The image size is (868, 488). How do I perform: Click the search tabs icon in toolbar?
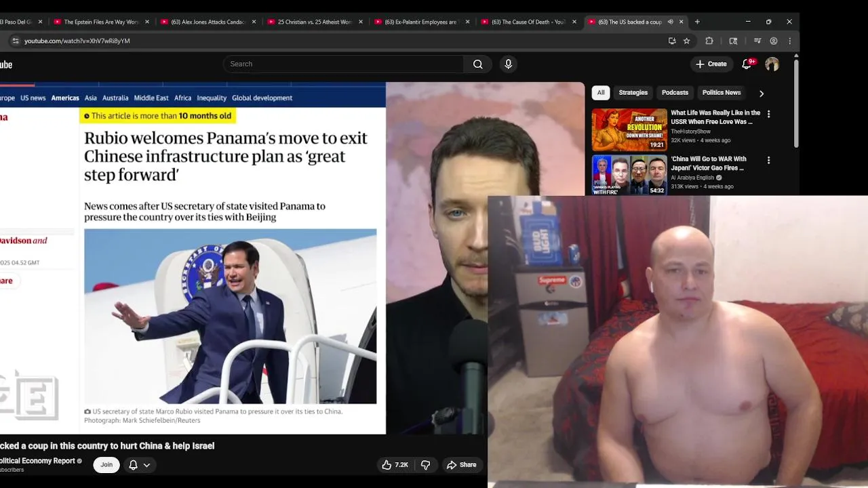[733, 41]
